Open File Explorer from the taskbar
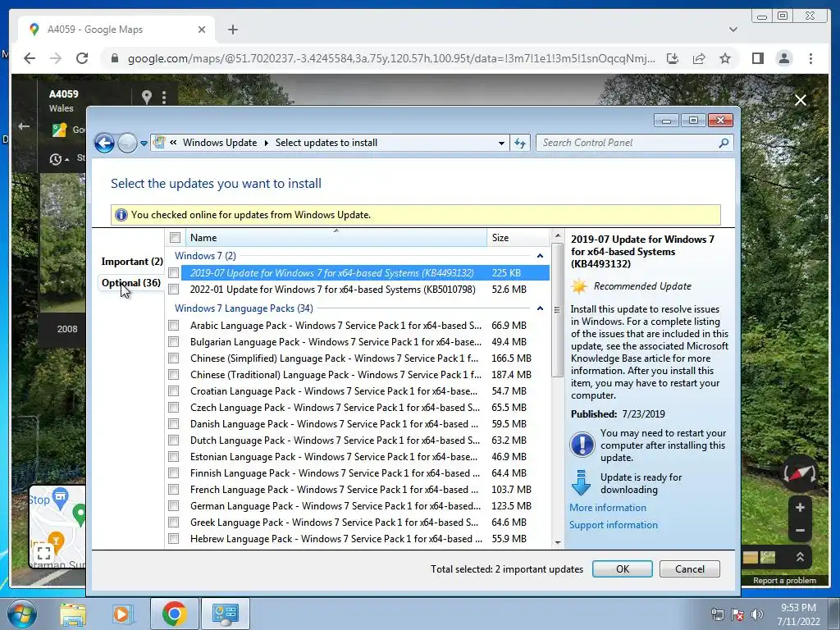 pyautogui.click(x=72, y=614)
